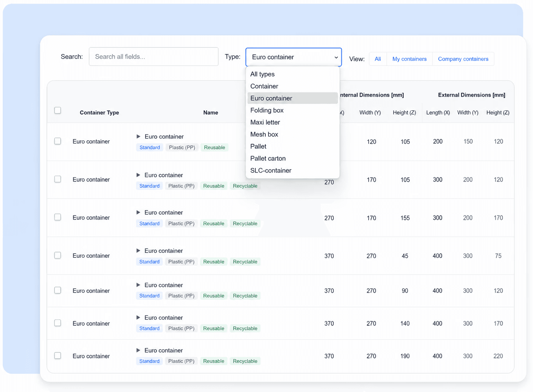Pick the highlighted 'Euro container' type option
533x392 pixels.
(293, 98)
